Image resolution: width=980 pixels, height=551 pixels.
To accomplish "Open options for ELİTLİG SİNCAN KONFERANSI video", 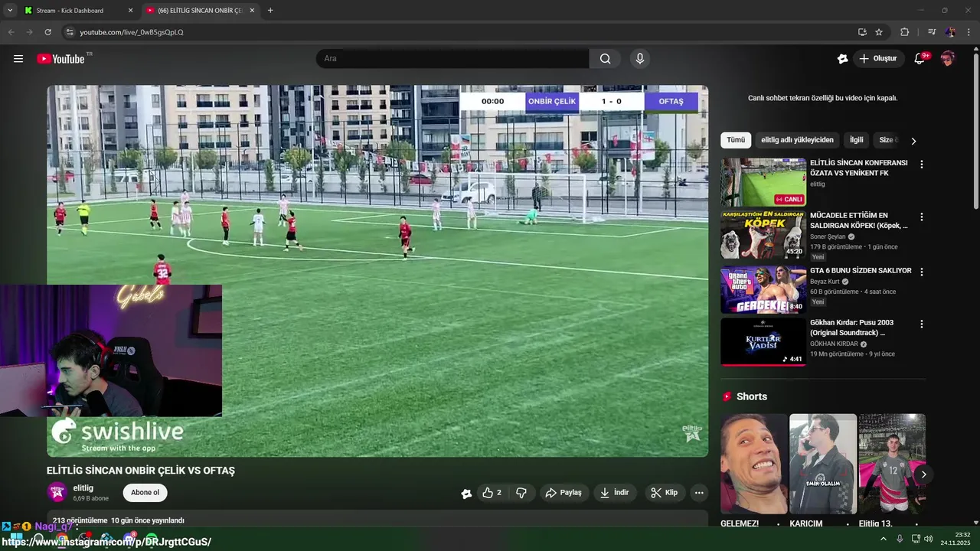I will tap(921, 165).
